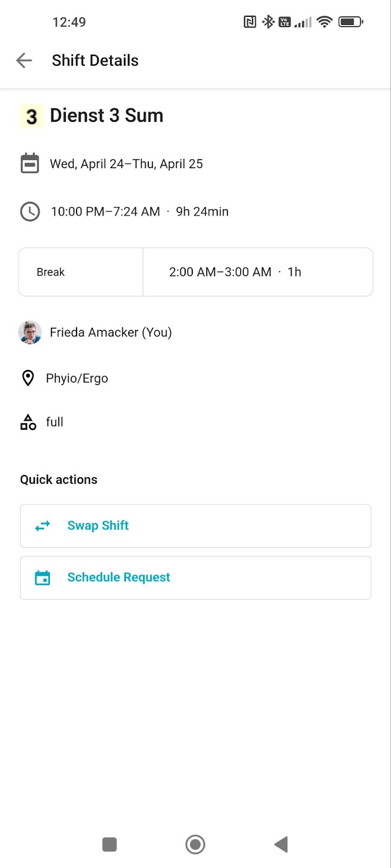
Task: Tap the shapes category icon beside full
Action: click(28, 422)
